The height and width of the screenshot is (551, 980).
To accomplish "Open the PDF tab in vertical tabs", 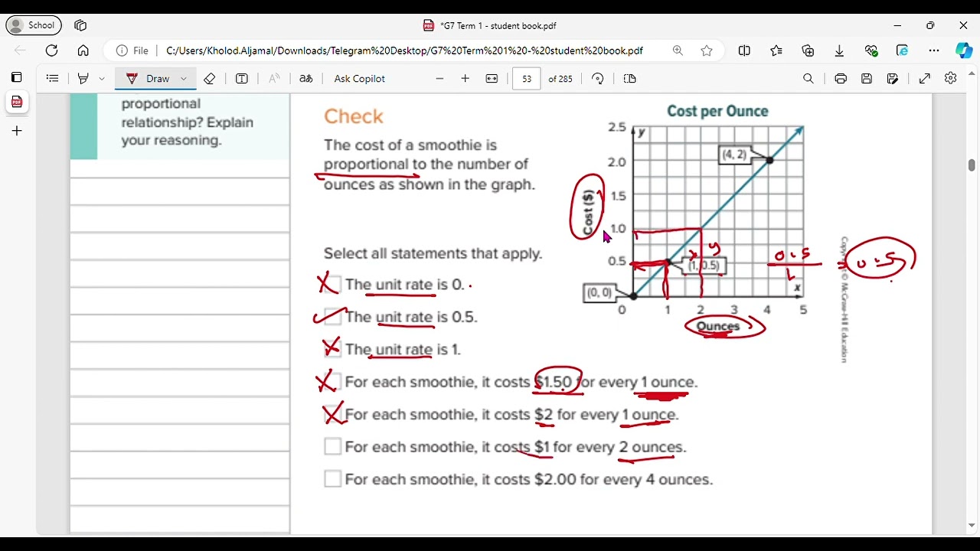I will (x=17, y=102).
